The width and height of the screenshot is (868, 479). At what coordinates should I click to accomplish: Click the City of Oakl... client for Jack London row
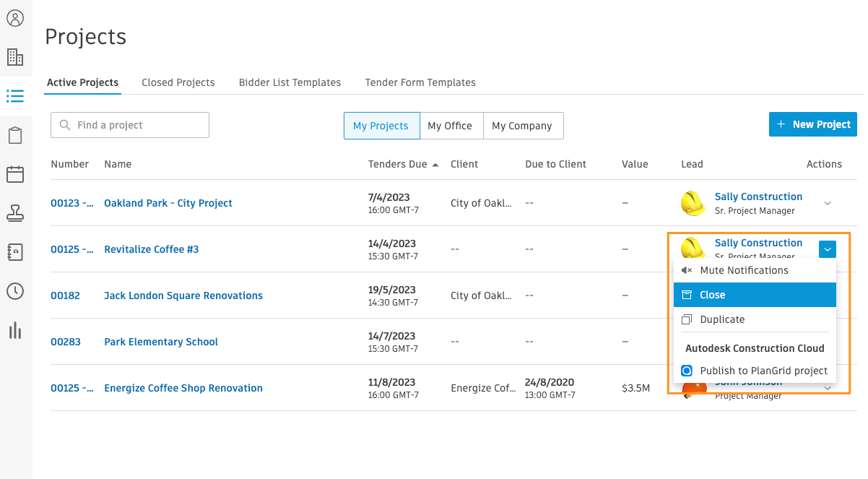480,295
